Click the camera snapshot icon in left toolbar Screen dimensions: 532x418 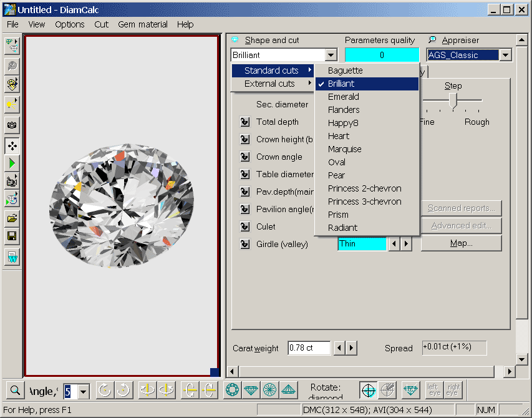12,125
